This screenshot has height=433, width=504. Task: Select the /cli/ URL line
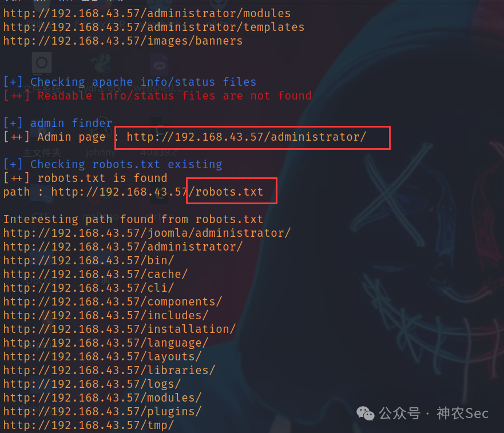click(89, 288)
